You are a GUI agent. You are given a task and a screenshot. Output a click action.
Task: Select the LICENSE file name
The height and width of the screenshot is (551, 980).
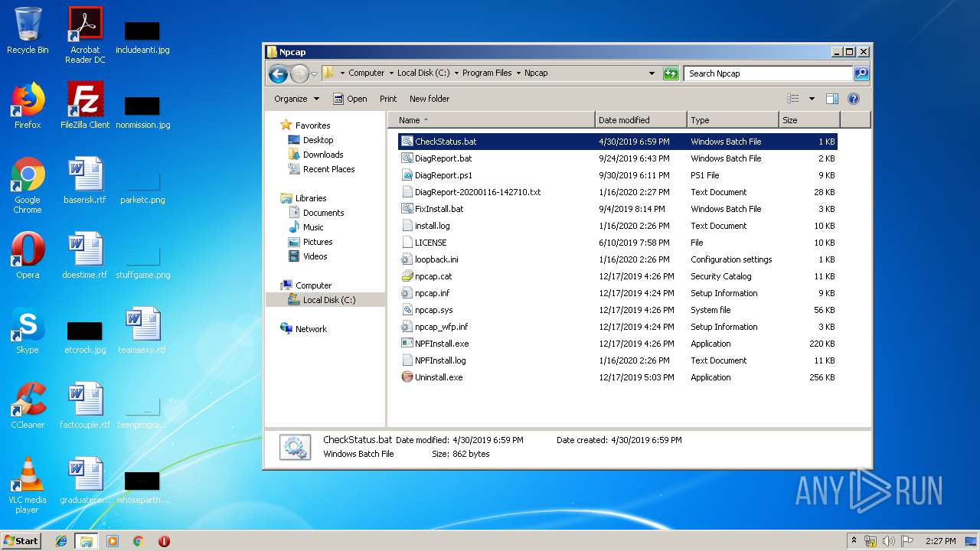tap(431, 243)
